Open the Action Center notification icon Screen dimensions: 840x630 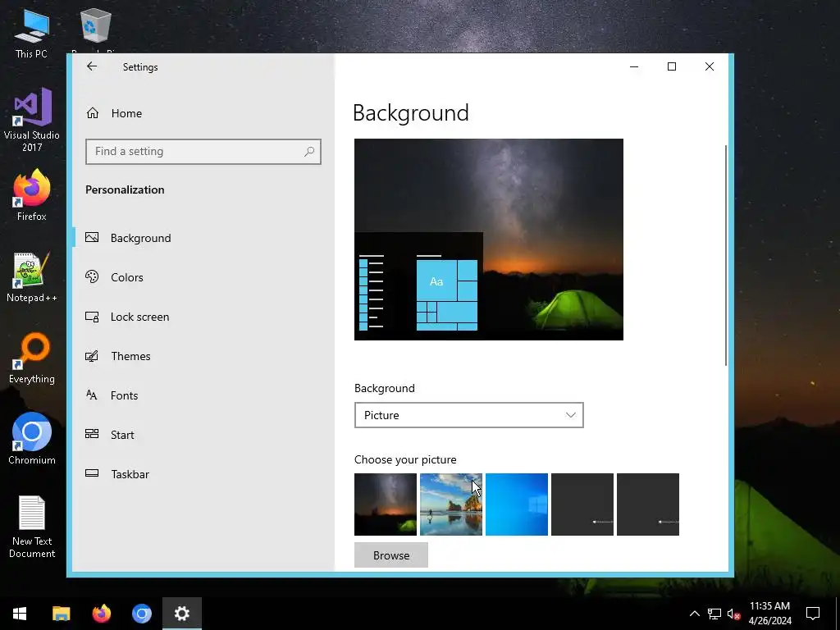click(x=813, y=614)
